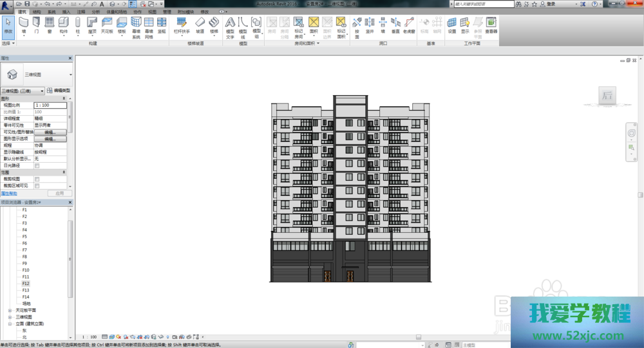Click the View Scale 1:100 input field

point(50,105)
